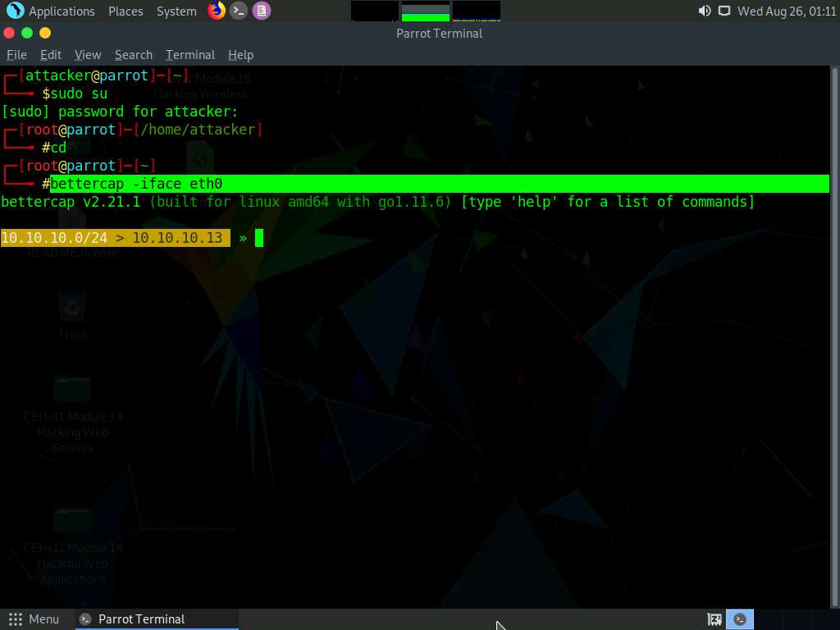
Task: Click the Menu button in bottom panel
Action: point(33,619)
